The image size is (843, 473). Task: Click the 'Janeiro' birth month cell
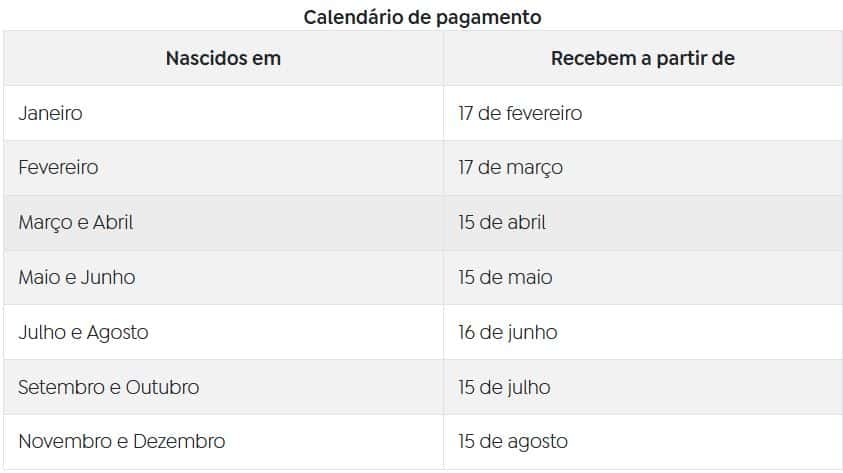point(50,113)
